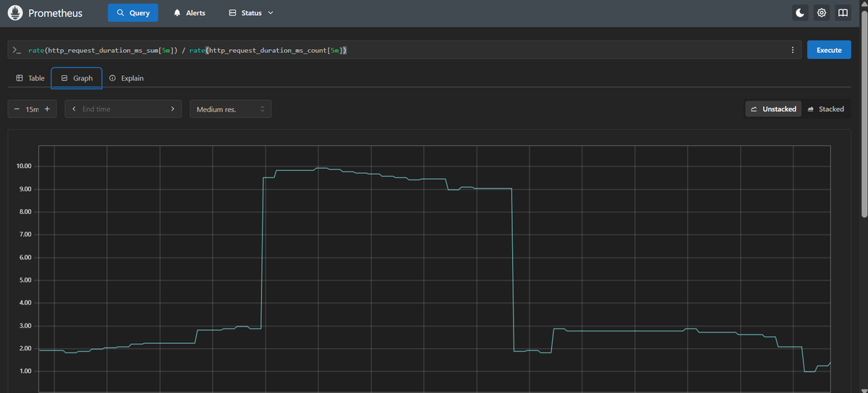The width and height of the screenshot is (868, 393).
Task: Switch to the Explain tab
Action: [126, 78]
